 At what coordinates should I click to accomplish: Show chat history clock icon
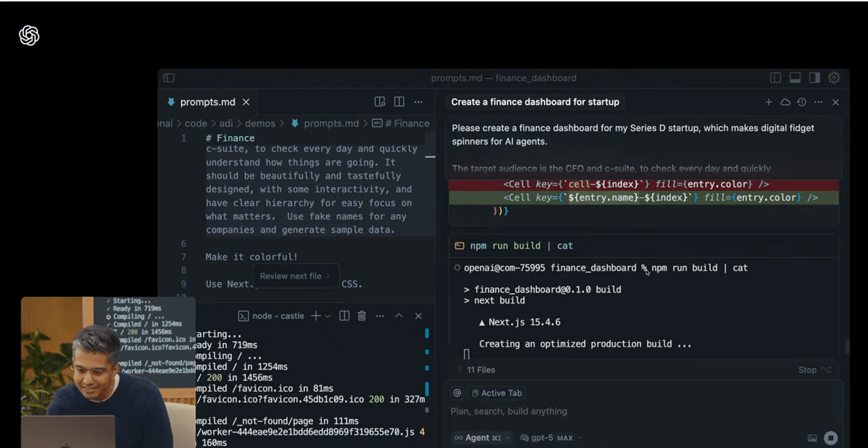(802, 102)
